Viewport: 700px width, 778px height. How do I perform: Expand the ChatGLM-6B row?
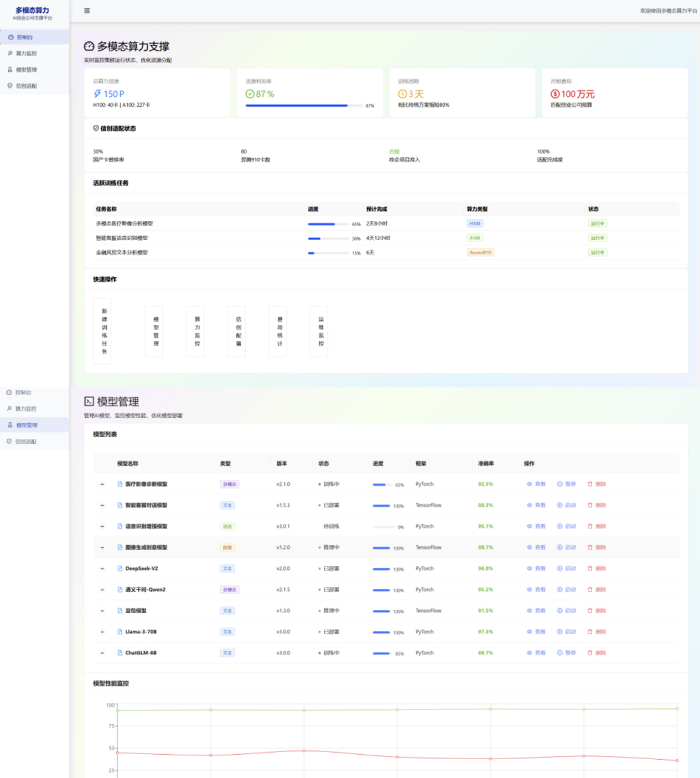[102, 653]
